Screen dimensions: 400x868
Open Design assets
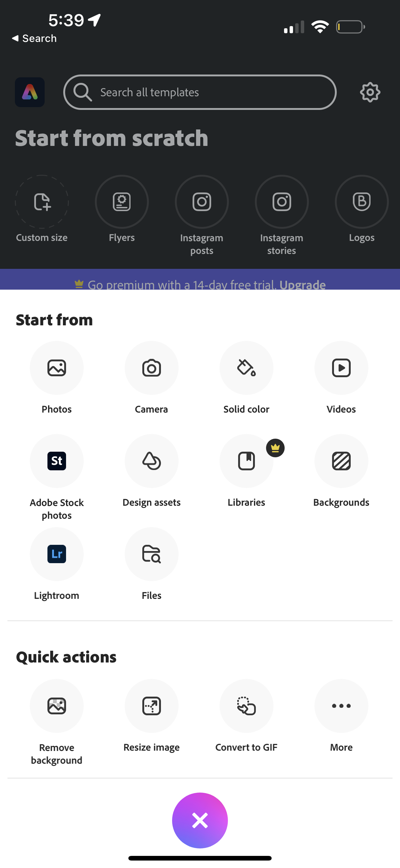click(152, 461)
